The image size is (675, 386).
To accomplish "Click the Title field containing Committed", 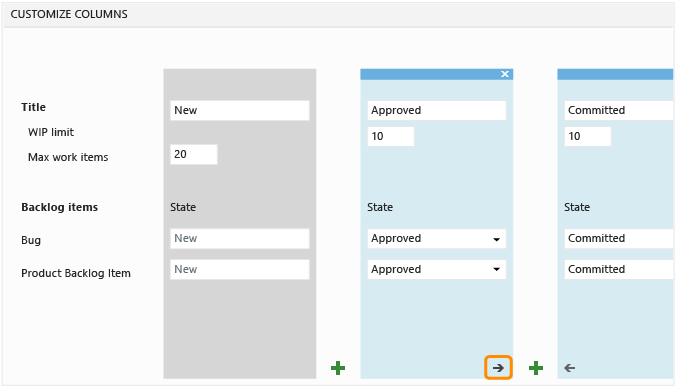I will [619, 110].
